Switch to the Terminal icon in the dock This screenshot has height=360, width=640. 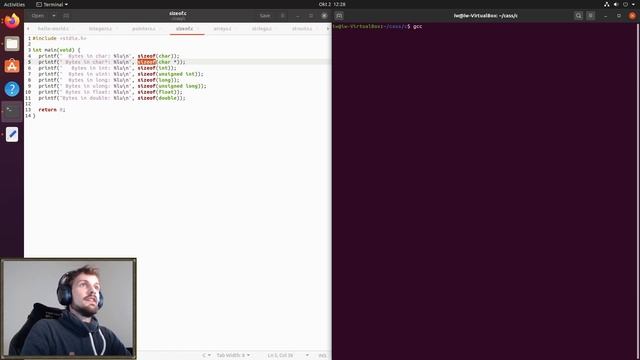coord(12,111)
